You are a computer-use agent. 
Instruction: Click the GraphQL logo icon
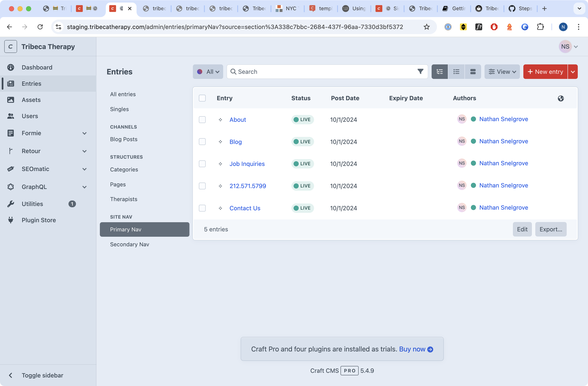pos(11,187)
